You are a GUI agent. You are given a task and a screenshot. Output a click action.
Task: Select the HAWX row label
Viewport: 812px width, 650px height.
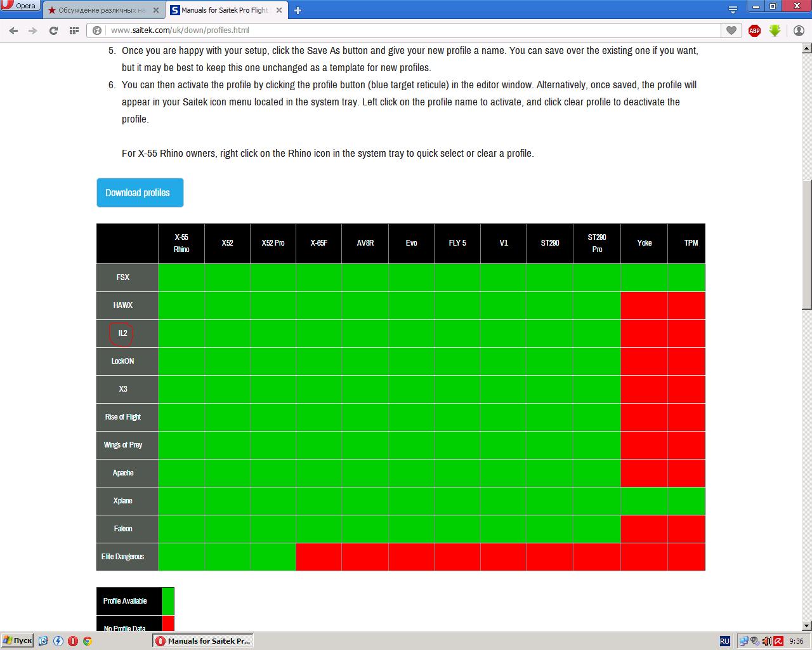pyautogui.click(x=127, y=305)
